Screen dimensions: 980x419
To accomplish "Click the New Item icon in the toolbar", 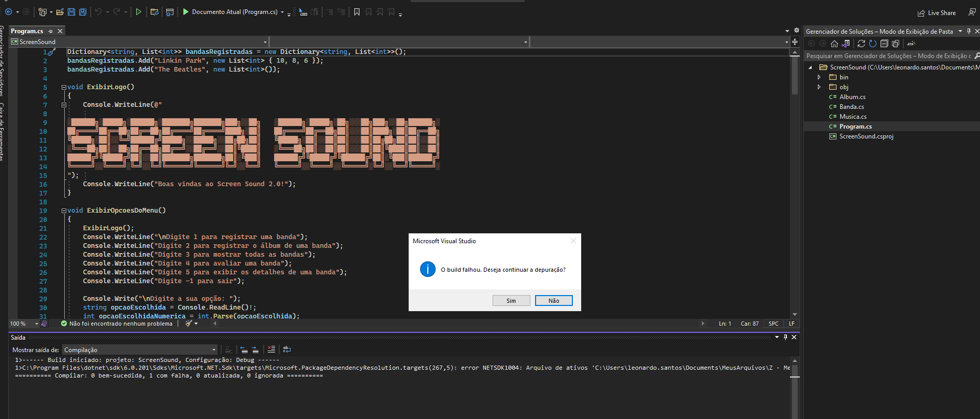I will tap(42, 12).
